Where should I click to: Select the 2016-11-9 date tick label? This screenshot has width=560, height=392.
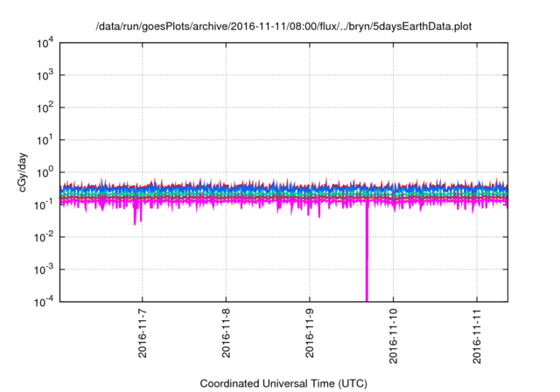309,333
